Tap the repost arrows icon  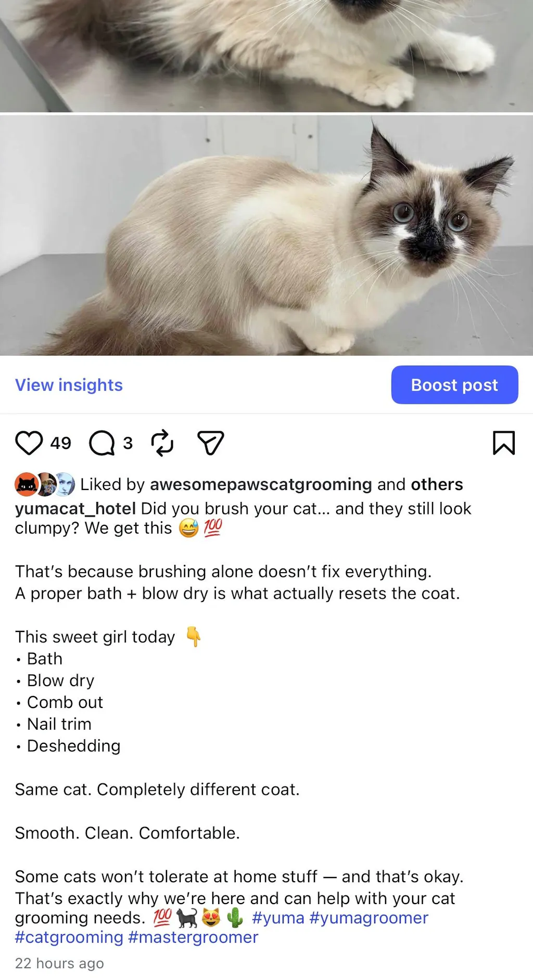click(162, 443)
